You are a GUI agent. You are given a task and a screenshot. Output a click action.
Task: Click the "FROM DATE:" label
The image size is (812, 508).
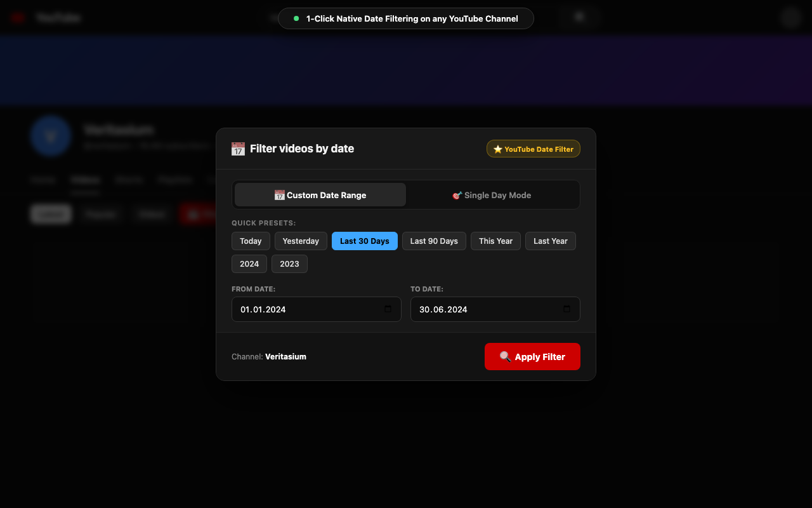254,290
